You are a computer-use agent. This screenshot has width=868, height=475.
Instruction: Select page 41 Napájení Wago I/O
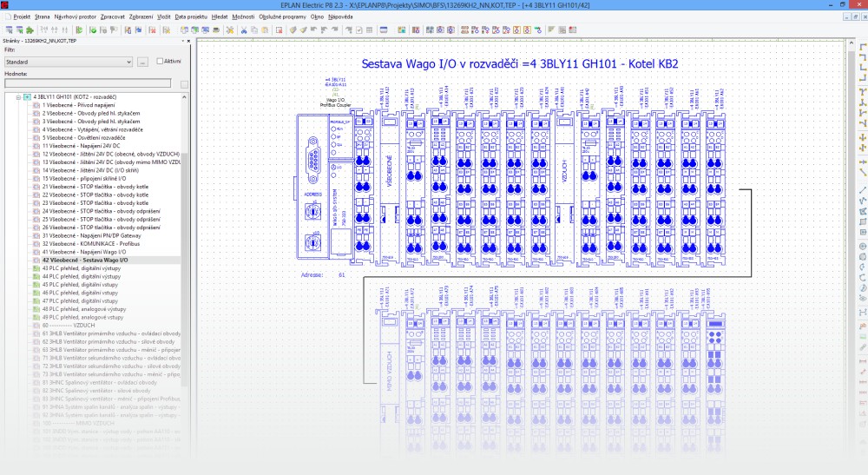pyautogui.click(x=83, y=252)
